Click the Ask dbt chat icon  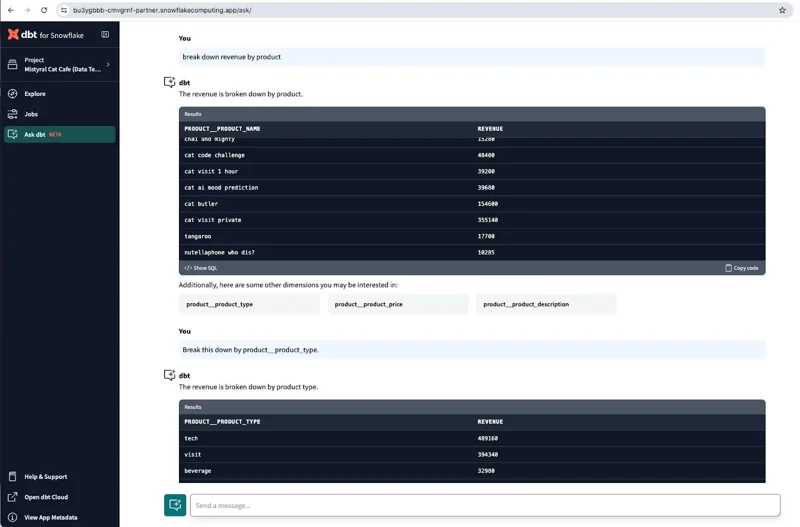click(x=13, y=134)
